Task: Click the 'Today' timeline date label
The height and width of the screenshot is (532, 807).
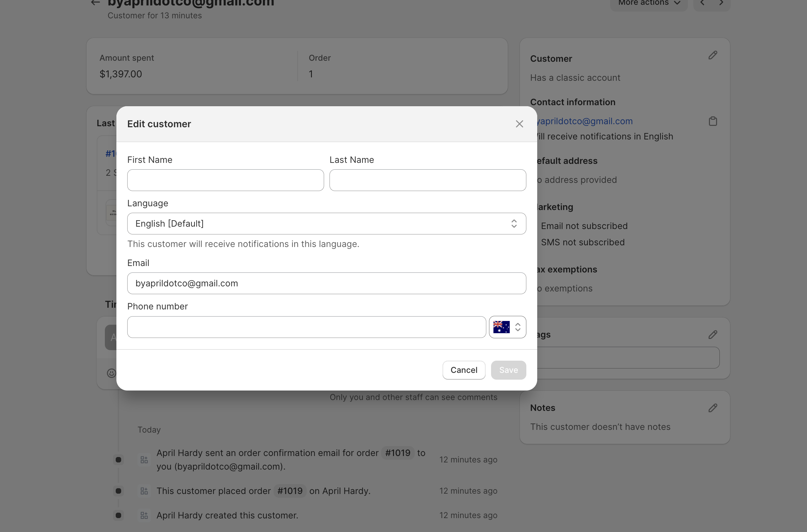Action: click(x=149, y=430)
